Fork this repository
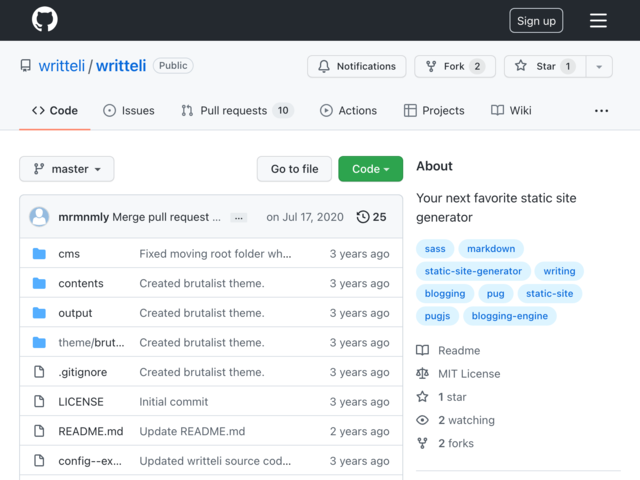The height and width of the screenshot is (480, 640). point(455,66)
